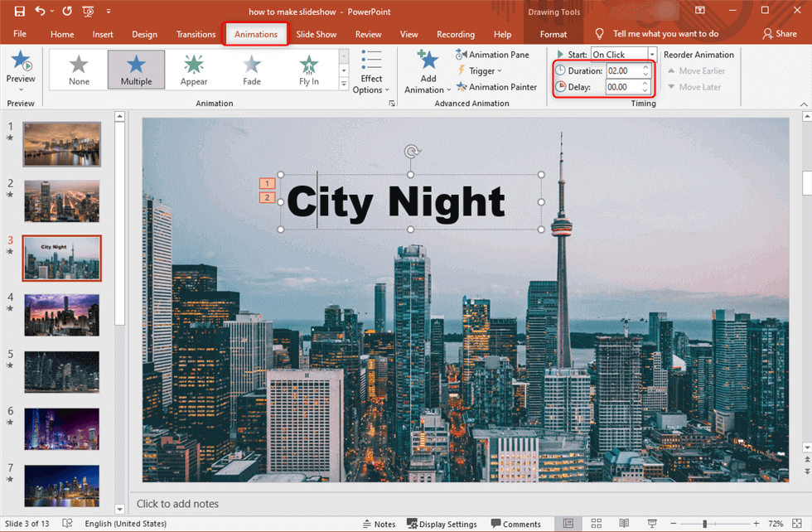This screenshot has width=812, height=532.
Task: Open the Design tab
Action: click(144, 34)
